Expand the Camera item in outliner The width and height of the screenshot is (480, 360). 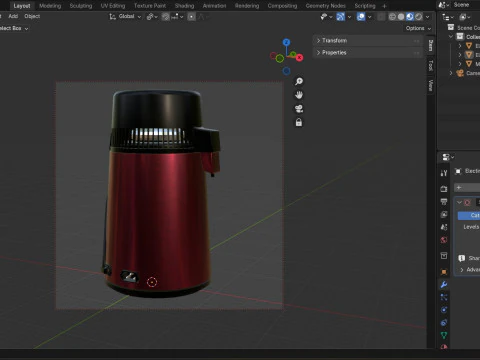[451, 73]
